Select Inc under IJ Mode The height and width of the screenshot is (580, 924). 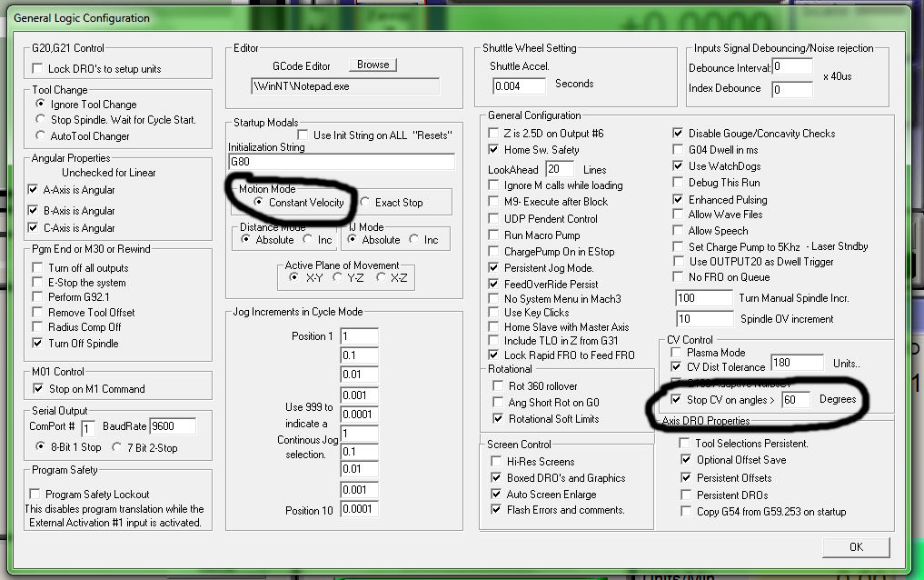414,240
